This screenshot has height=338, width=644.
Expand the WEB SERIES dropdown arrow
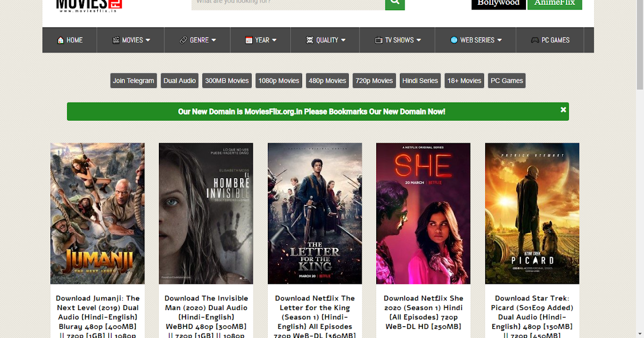coord(499,40)
